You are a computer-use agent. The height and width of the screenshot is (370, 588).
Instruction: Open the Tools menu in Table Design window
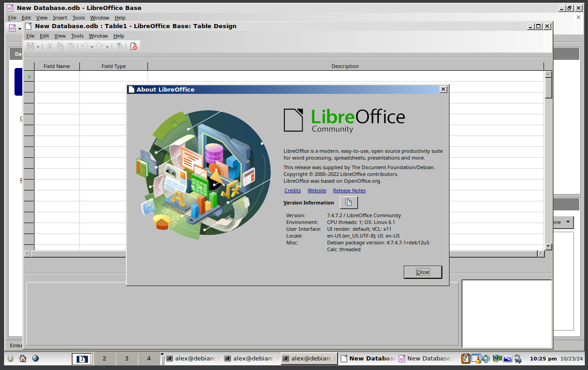[x=77, y=36]
